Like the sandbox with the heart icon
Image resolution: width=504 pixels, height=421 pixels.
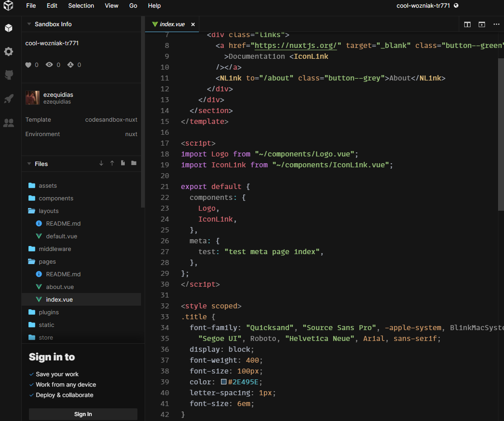pyautogui.click(x=28, y=65)
